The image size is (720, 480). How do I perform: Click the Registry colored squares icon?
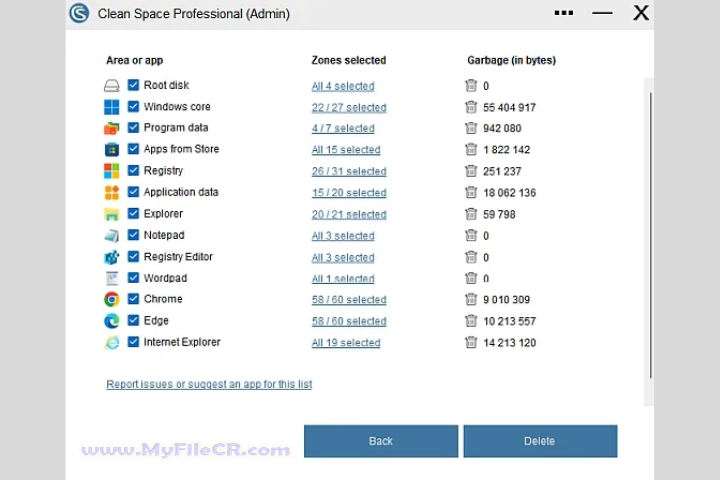[112, 171]
